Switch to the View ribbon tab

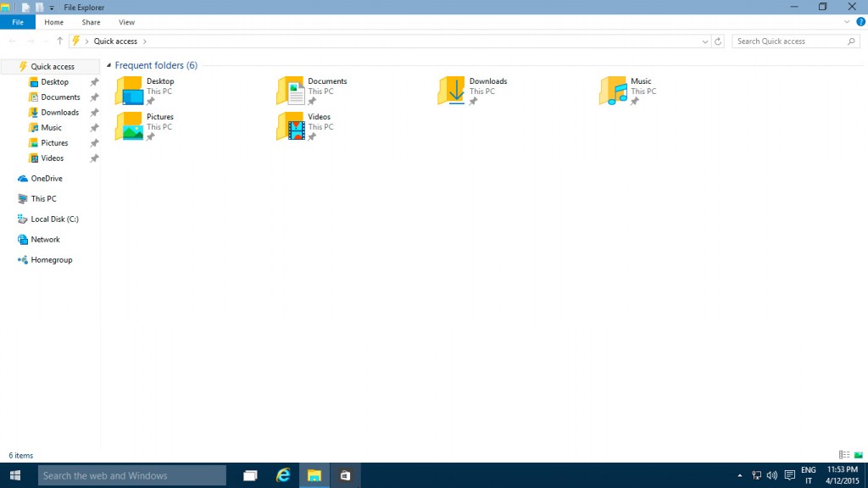click(x=126, y=22)
